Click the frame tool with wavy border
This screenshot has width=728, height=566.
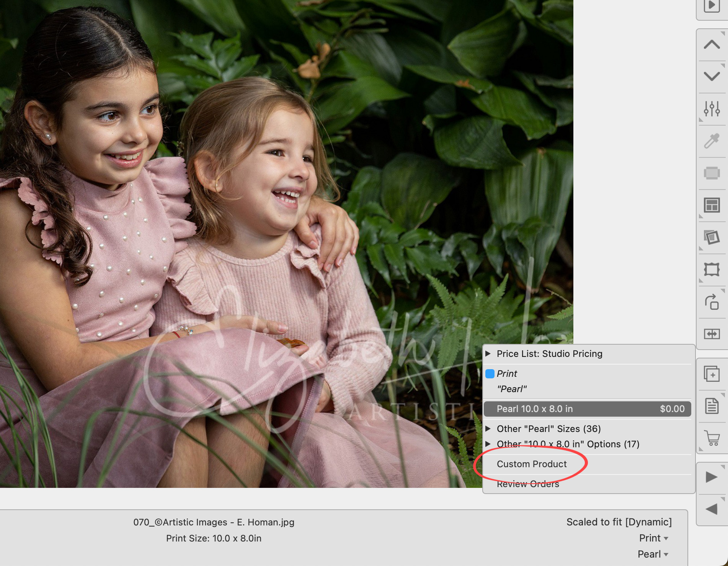pyautogui.click(x=712, y=270)
